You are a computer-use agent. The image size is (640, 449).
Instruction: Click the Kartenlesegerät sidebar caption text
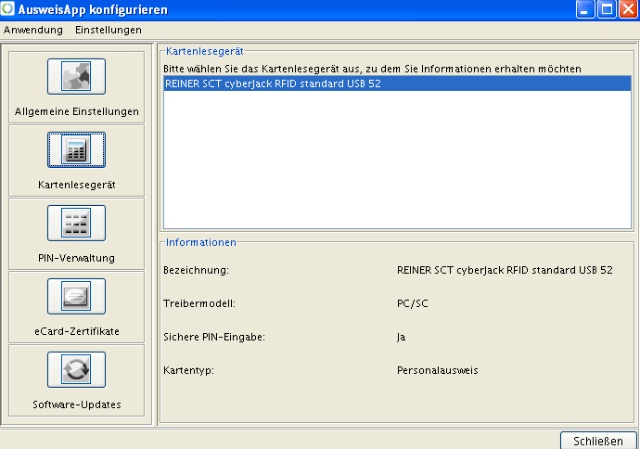click(76, 185)
